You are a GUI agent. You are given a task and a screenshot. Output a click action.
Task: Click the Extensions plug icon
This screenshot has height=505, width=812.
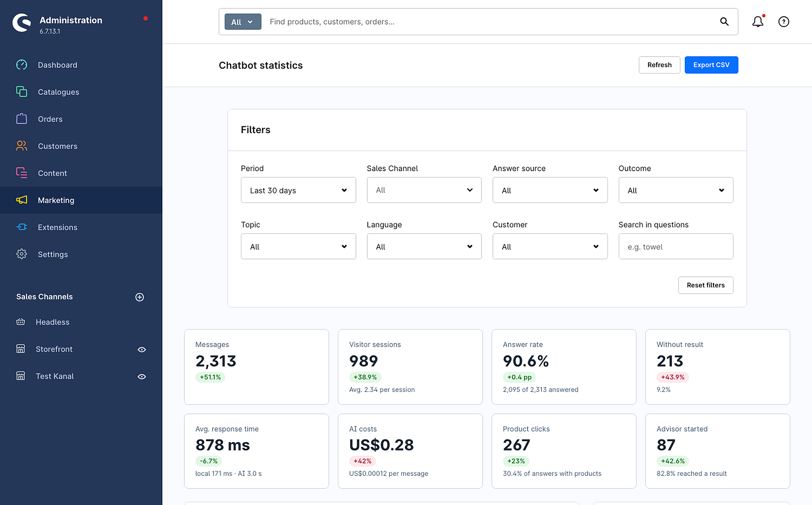pyautogui.click(x=22, y=227)
